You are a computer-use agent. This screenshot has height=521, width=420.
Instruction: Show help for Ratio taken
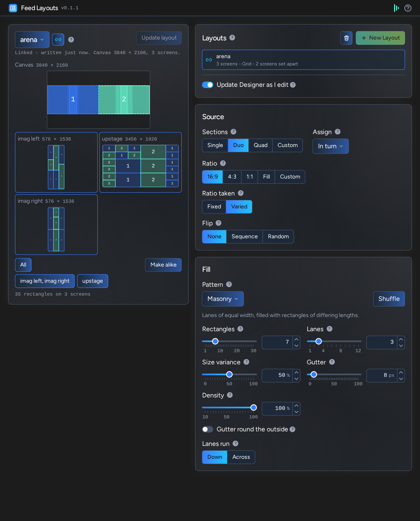(240, 193)
